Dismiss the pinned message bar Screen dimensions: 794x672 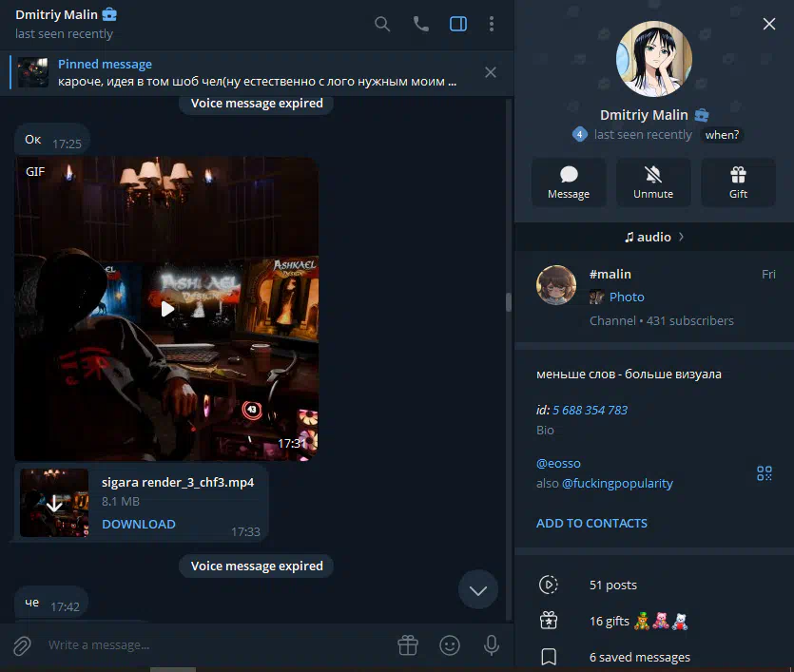coord(491,72)
